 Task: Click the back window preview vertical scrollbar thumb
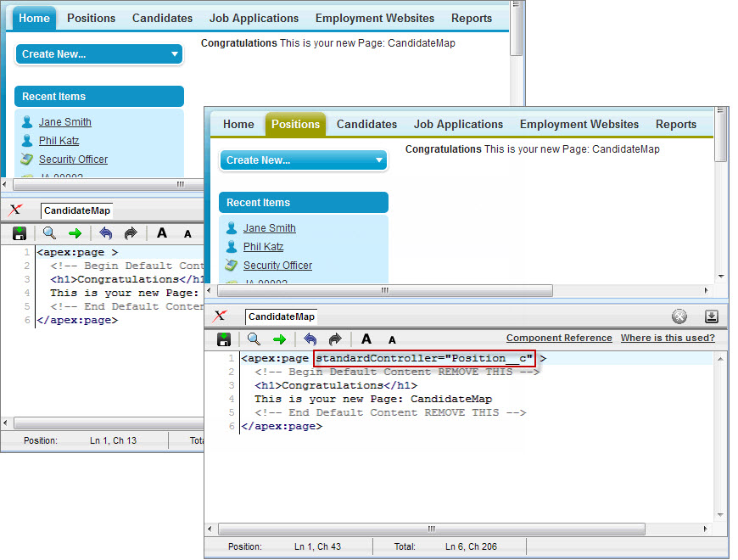click(x=517, y=28)
